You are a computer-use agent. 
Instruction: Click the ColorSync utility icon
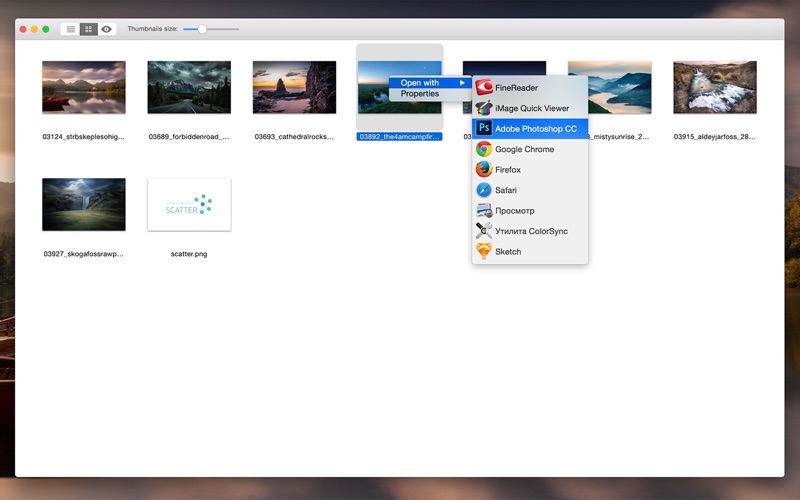tap(484, 231)
